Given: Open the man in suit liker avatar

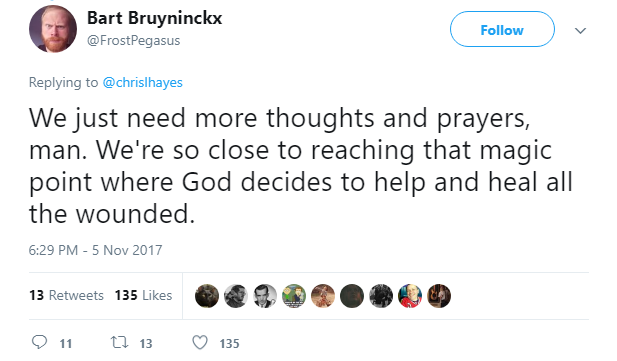Looking at the screenshot, I should [x=265, y=296].
